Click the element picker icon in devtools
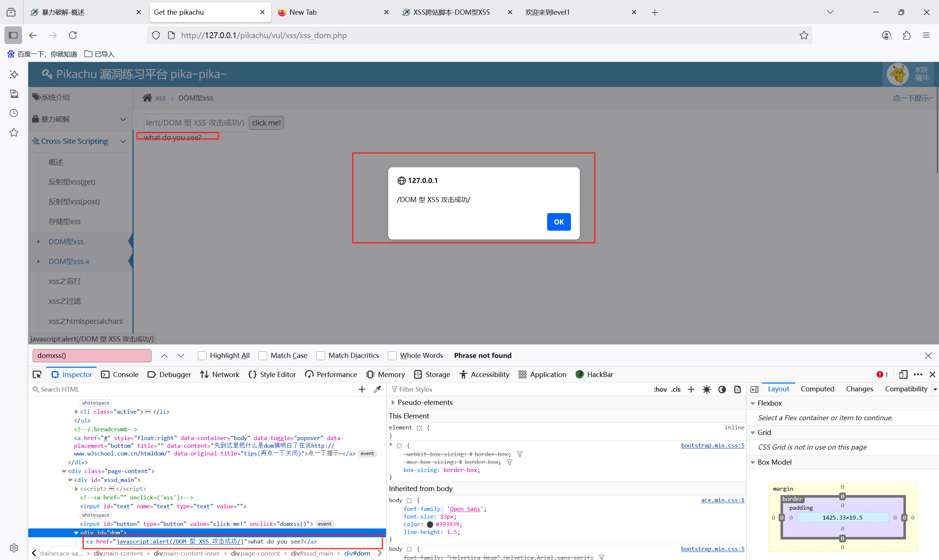Viewport: 939px width, 560px height. [37, 374]
